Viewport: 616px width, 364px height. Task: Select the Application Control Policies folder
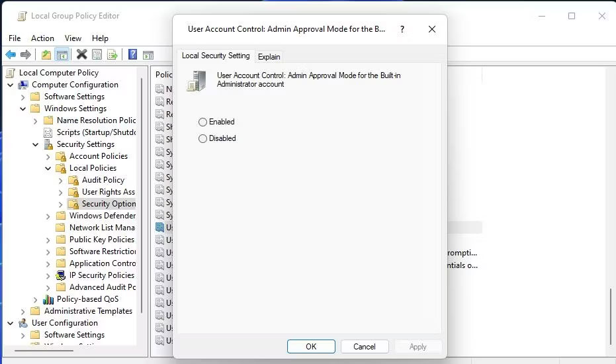[103, 263]
